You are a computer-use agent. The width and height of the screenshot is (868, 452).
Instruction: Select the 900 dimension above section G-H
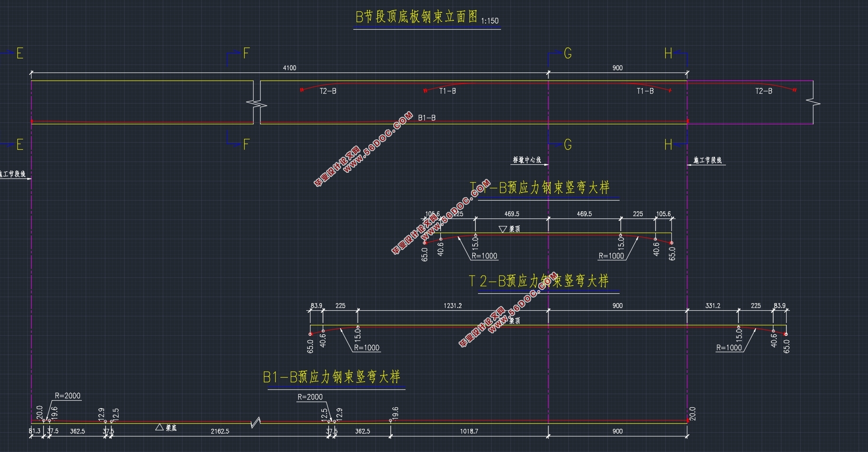pyautogui.click(x=617, y=68)
